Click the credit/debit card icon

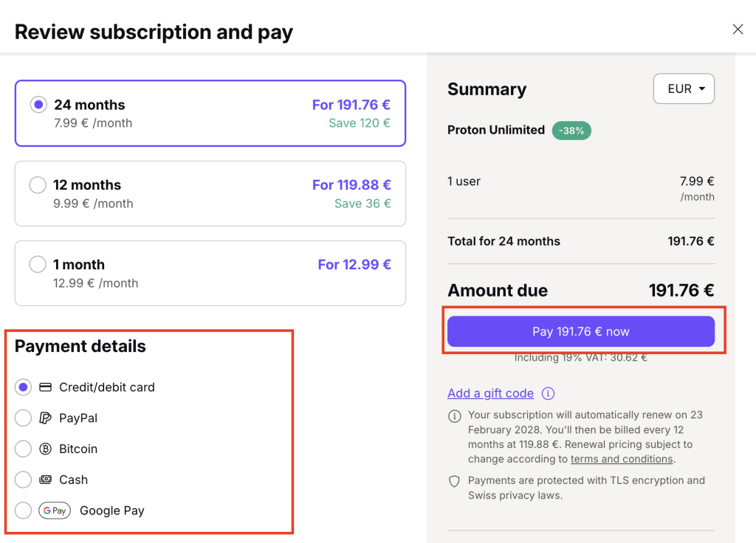tap(46, 387)
